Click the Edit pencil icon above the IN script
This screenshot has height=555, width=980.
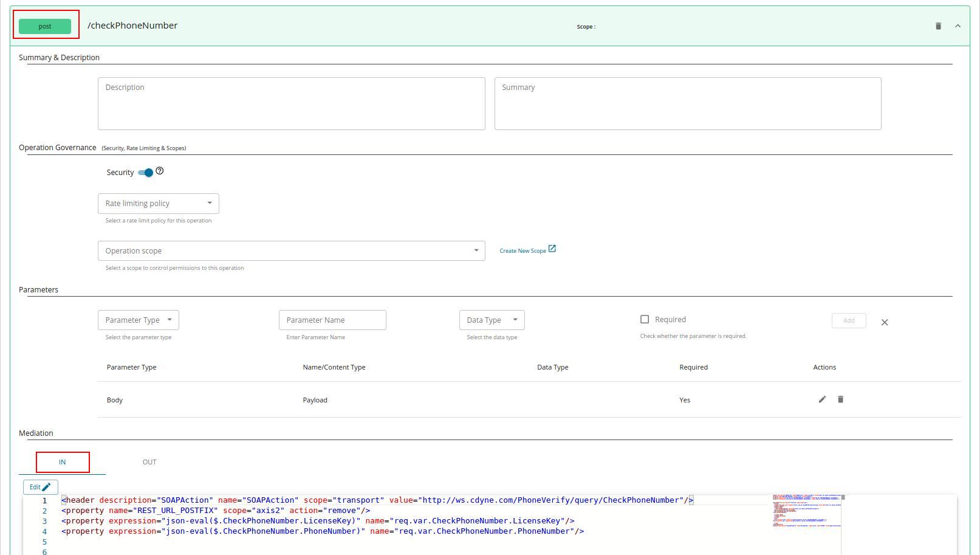coord(39,486)
